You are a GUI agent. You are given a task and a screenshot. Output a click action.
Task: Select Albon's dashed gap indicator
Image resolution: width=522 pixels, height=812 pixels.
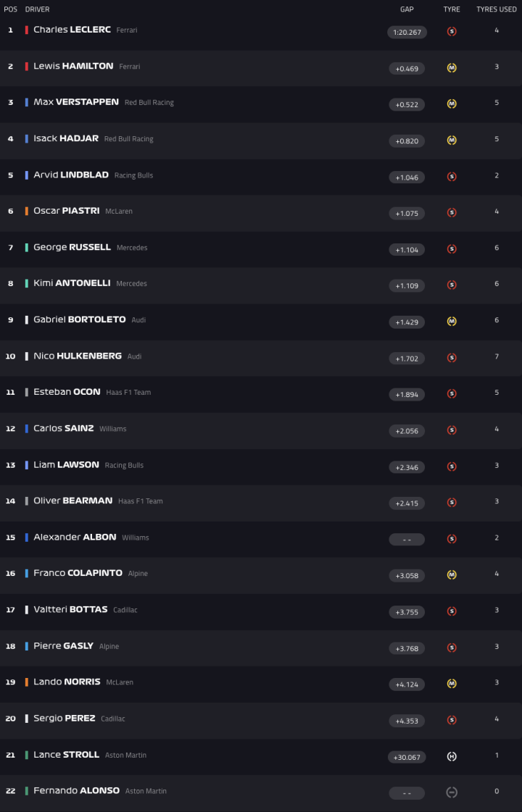click(x=406, y=539)
